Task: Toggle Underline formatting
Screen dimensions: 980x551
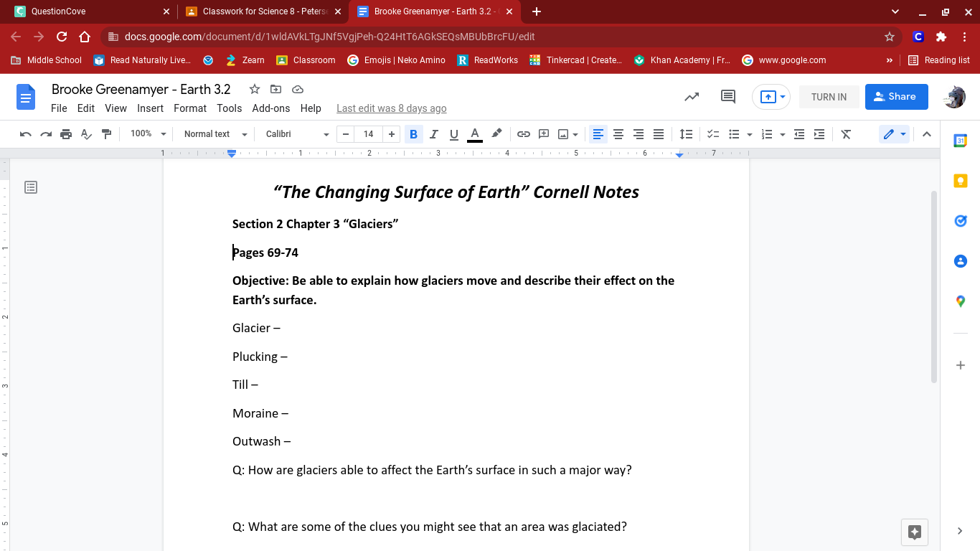Action: point(453,134)
